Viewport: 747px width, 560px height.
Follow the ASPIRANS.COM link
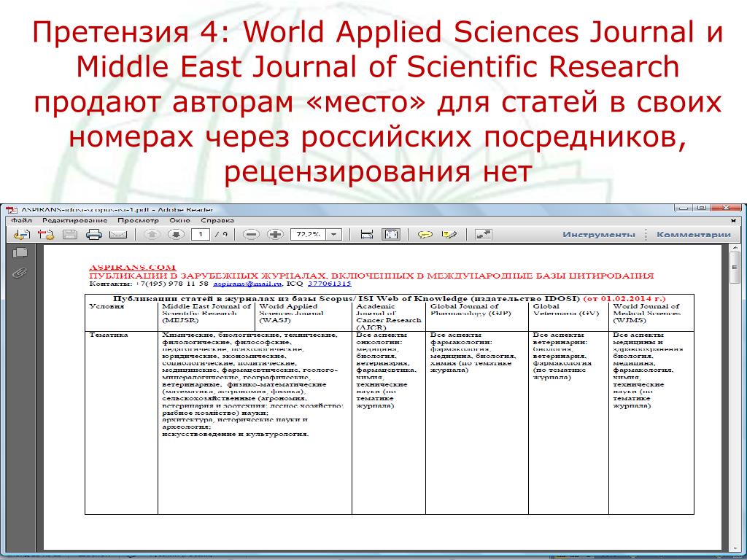[133, 267]
